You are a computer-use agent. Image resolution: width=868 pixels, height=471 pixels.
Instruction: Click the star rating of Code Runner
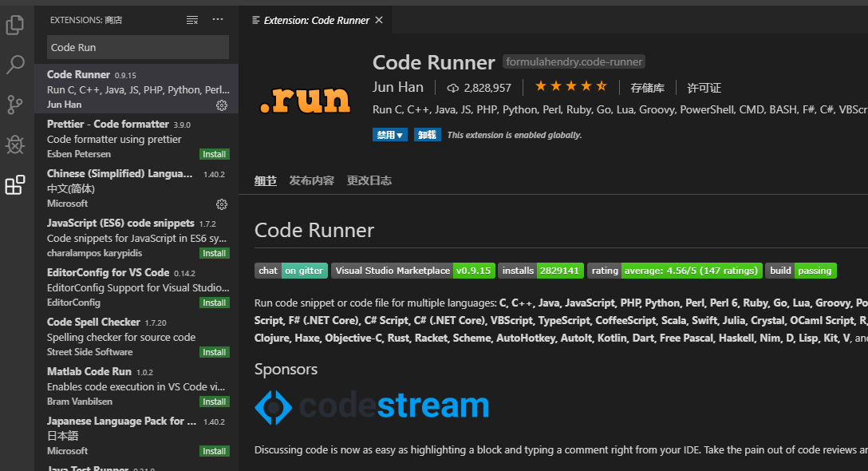[570, 86]
